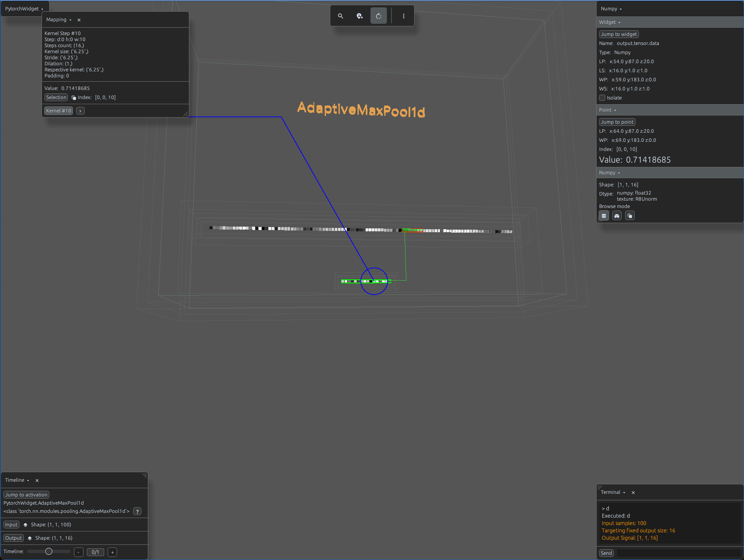Select the copy-layers Browse mode icon
Image resolution: width=744 pixels, height=560 pixels.
pyautogui.click(x=630, y=216)
